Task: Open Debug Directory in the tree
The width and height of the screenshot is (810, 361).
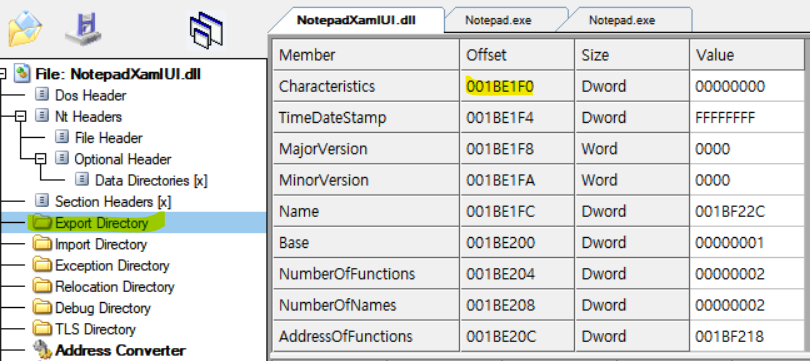Action: tap(103, 308)
